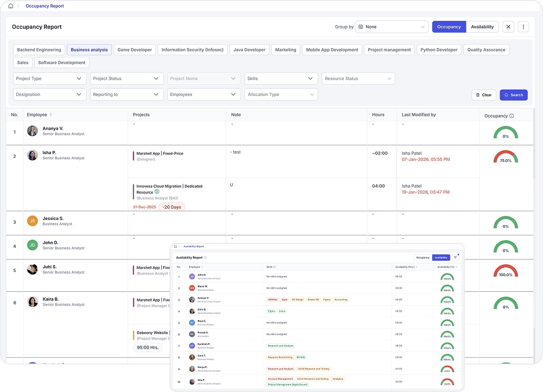The image size is (543, 392).
Task: Click the filter icon in Availability Report
Action: (x=456, y=257)
